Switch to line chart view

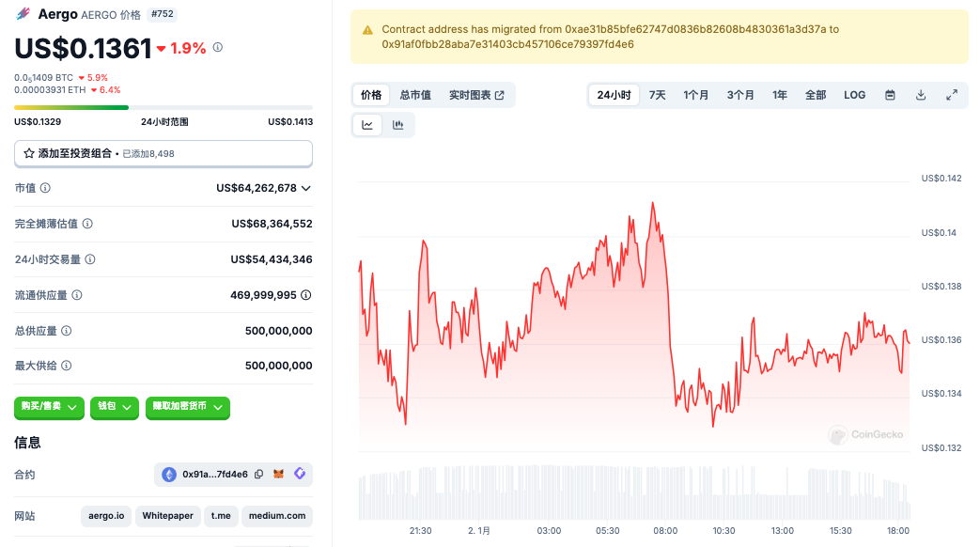pyautogui.click(x=367, y=125)
